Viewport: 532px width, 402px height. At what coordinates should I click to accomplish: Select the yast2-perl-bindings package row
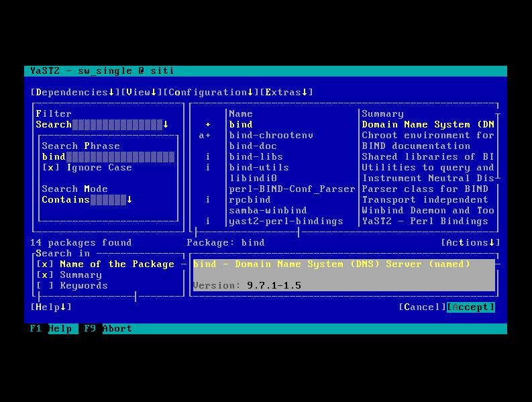pyautogui.click(x=343, y=221)
